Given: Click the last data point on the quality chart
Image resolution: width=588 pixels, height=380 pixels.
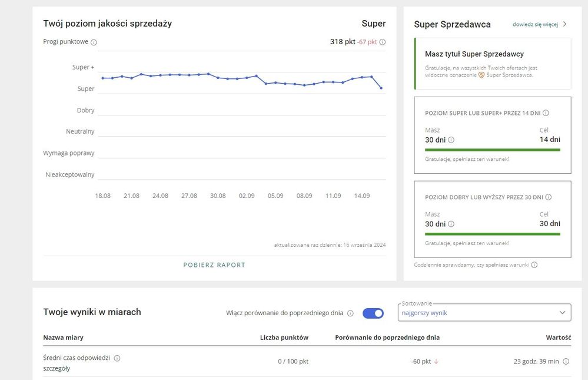Looking at the screenshot, I should point(381,88).
